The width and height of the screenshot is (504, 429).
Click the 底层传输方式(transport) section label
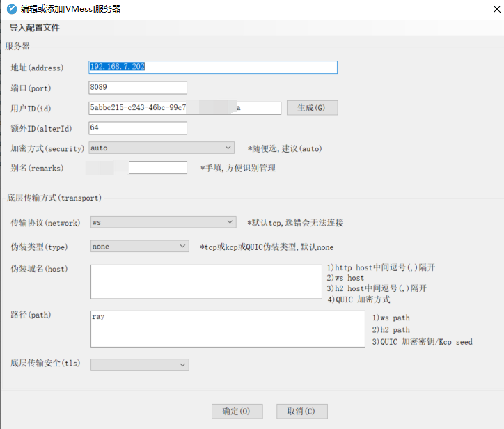click(x=54, y=198)
